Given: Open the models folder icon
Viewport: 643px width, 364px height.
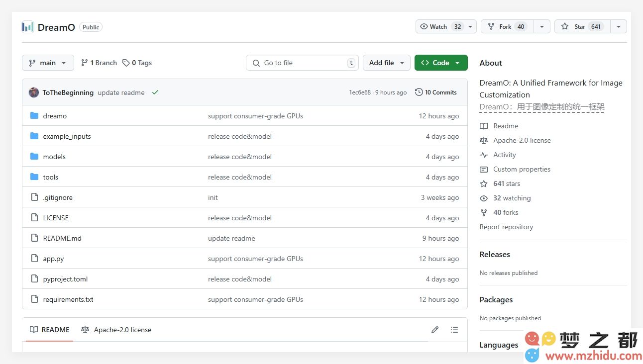Looking at the screenshot, I should (x=34, y=157).
